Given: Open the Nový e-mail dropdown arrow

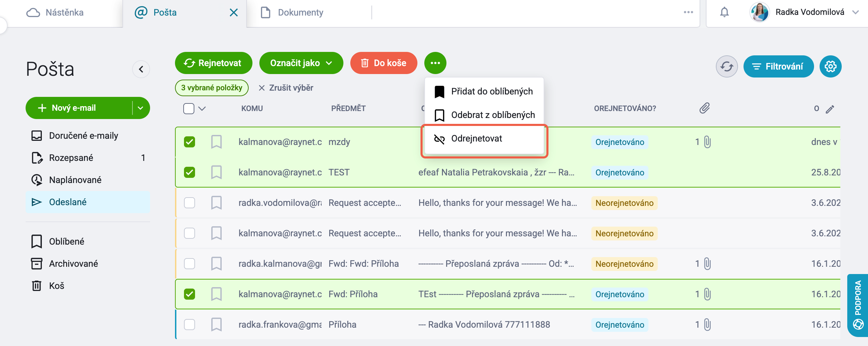Looking at the screenshot, I should coord(141,108).
